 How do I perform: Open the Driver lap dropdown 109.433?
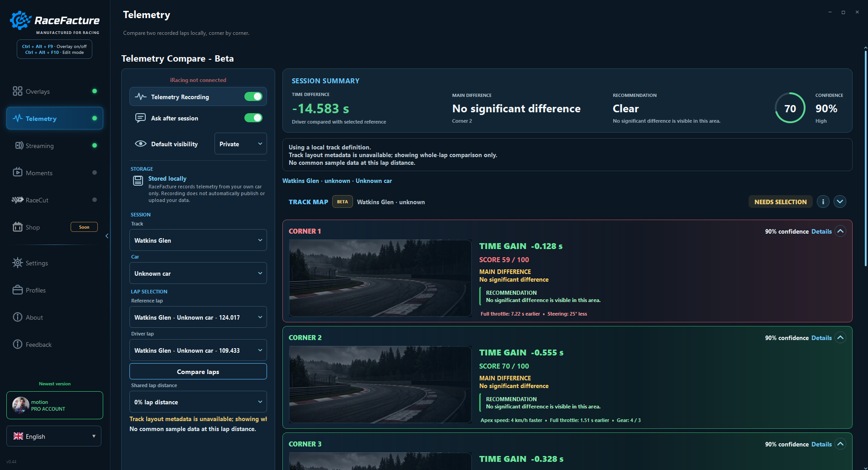pyautogui.click(x=198, y=350)
